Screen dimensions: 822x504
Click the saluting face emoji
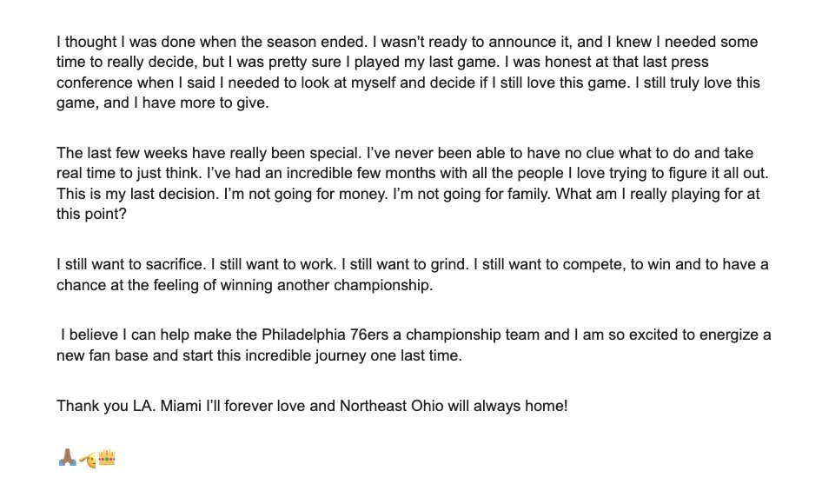pos(88,460)
